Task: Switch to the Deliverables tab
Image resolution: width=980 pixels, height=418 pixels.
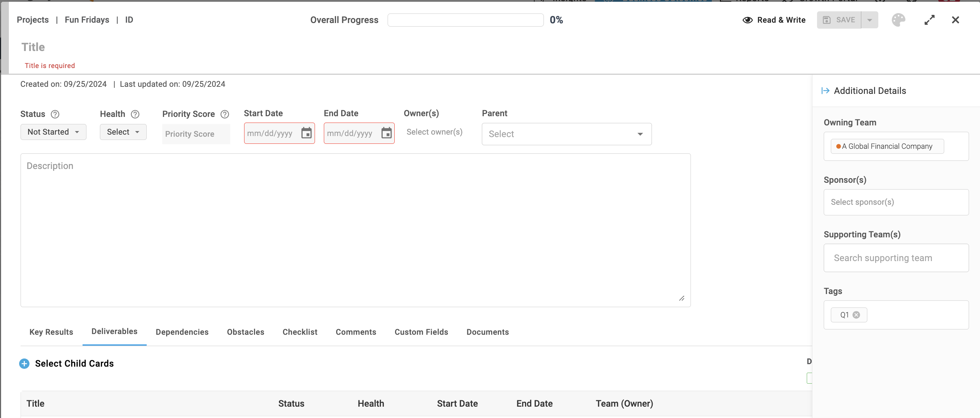Action: point(114,331)
